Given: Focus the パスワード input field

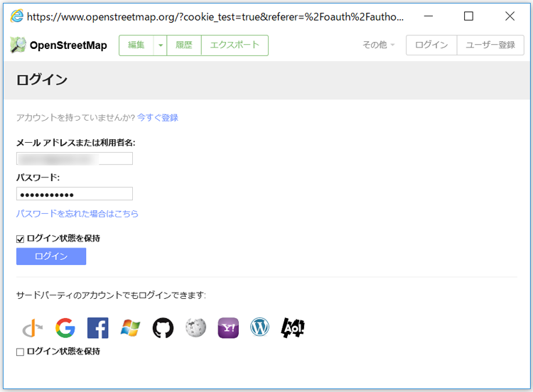Looking at the screenshot, I should click(75, 194).
